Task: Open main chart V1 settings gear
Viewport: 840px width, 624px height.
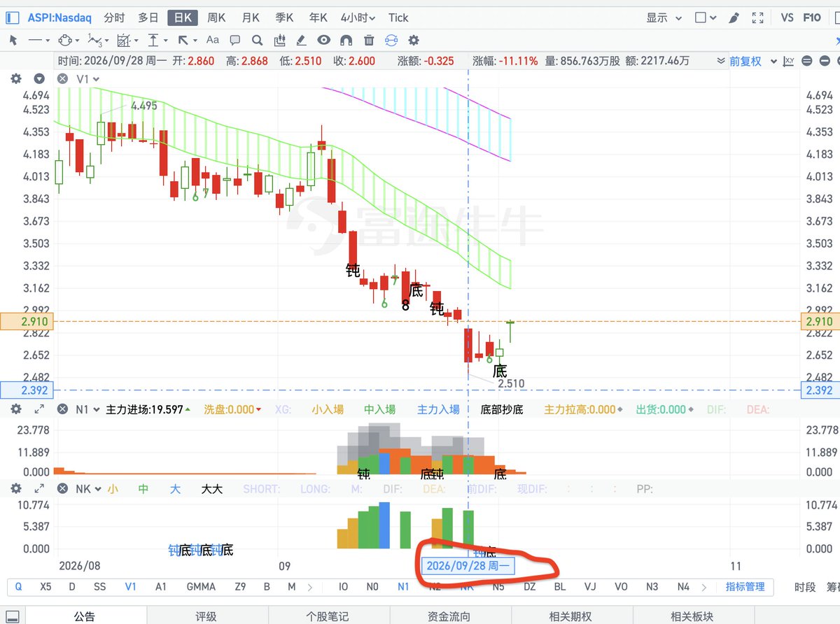Action: pyautogui.click(x=16, y=79)
